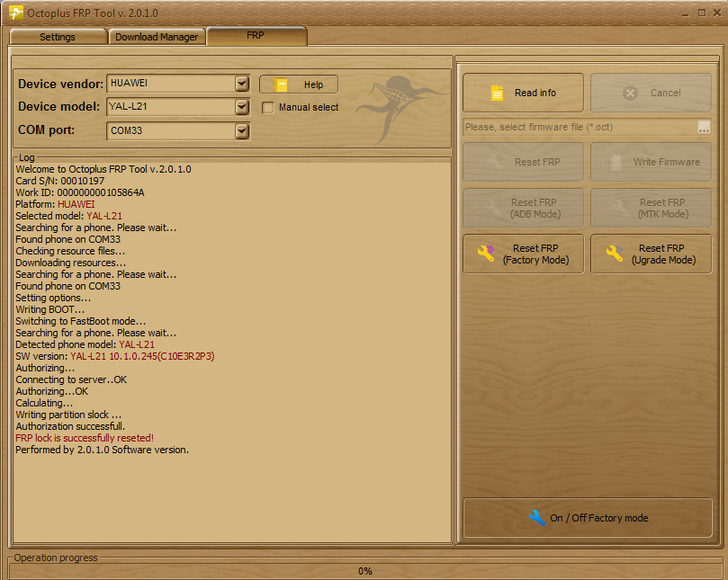Click the Reset FRP (MTK Mode) label

coord(662,209)
